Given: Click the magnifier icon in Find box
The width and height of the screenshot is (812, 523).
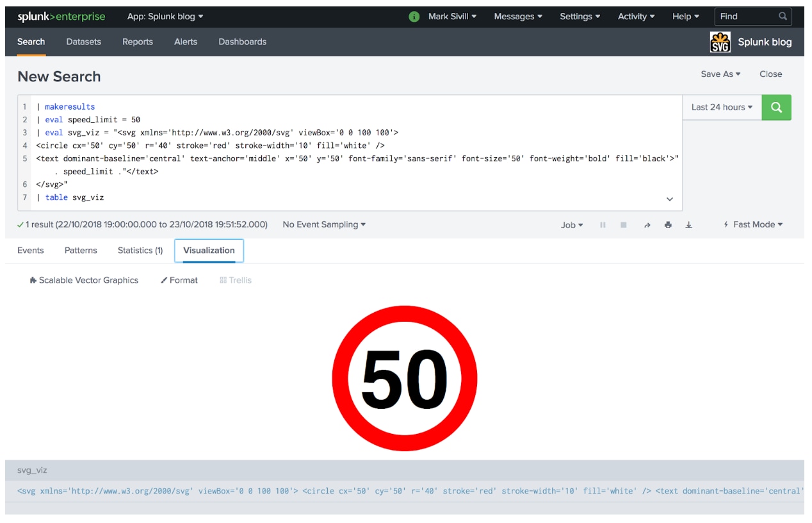Looking at the screenshot, I should pos(783,17).
